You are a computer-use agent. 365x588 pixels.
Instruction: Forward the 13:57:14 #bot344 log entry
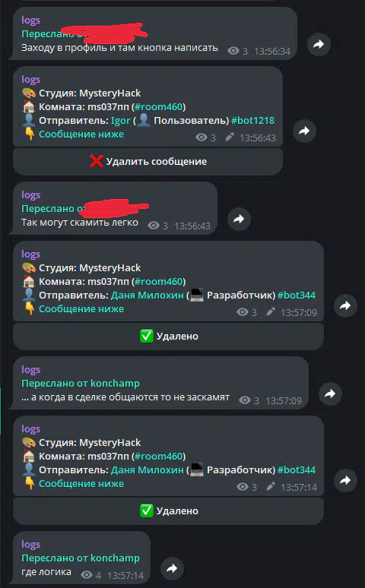[345, 480]
